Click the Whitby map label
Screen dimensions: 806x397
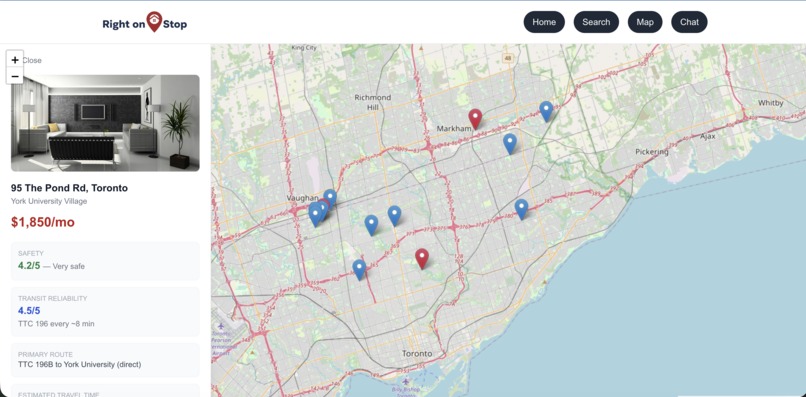[771, 103]
